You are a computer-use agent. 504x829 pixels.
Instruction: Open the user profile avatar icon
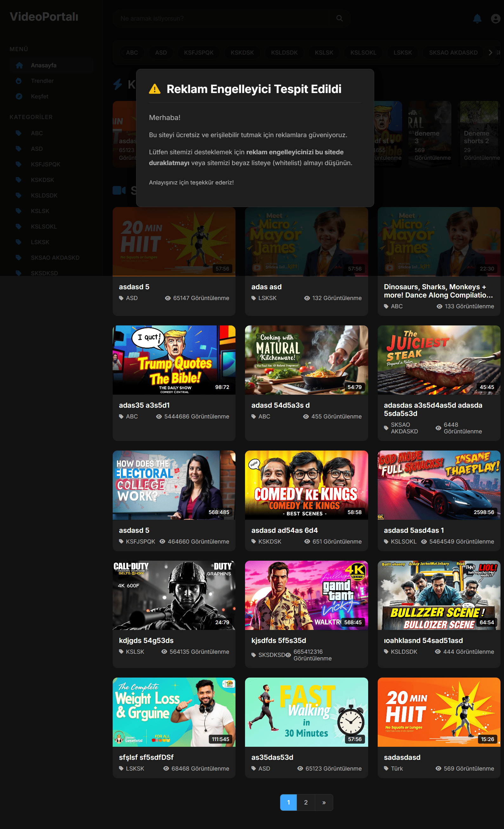[x=495, y=18]
